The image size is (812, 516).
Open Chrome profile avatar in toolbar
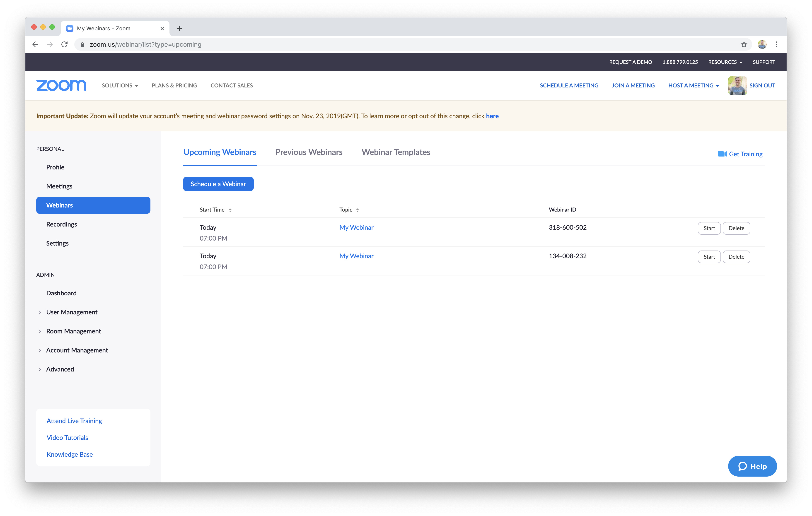[762, 44]
